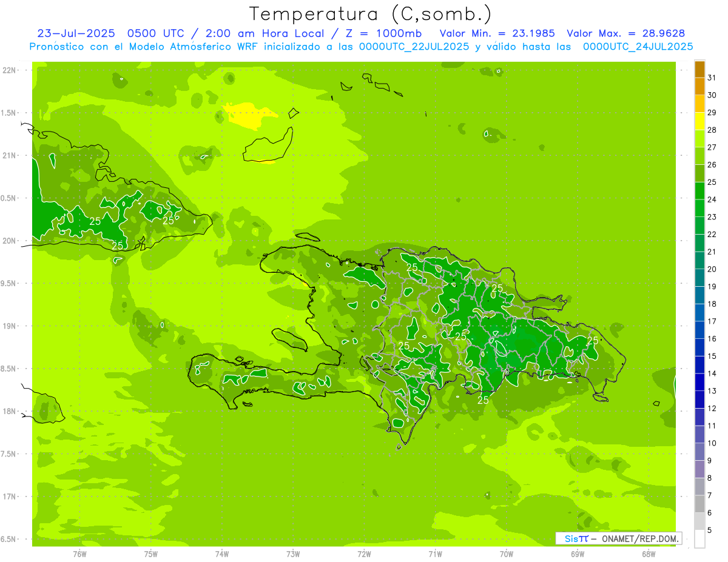Click the "76W" longitude axis label
The image size is (728, 562).
(x=79, y=554)
